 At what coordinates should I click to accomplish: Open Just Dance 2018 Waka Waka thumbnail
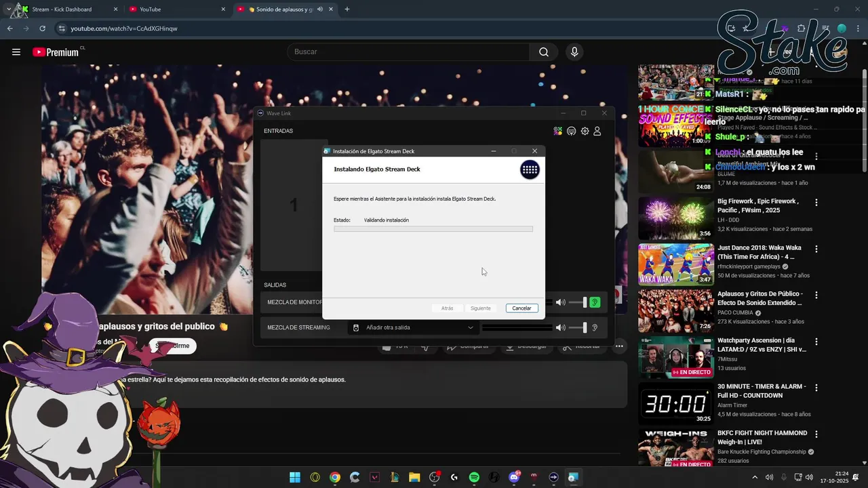point(676,264)
